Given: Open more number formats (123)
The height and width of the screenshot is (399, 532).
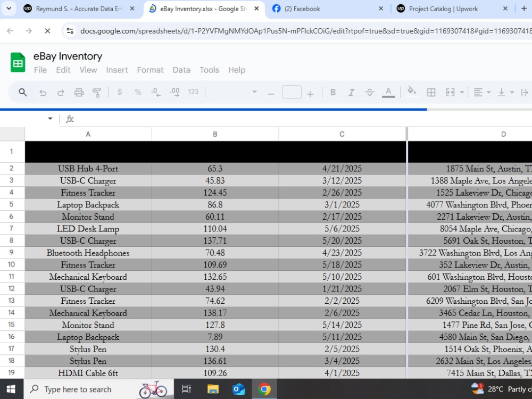Looking at the screenshot, I should coord(194,92).
